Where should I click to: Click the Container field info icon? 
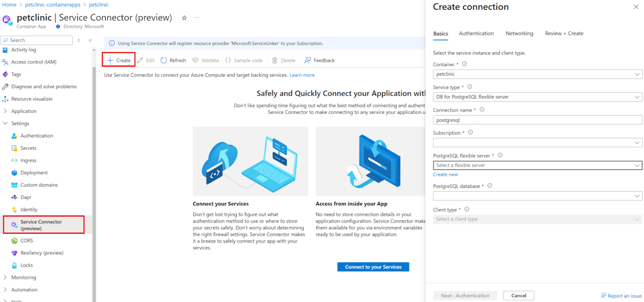coord(465,64)
